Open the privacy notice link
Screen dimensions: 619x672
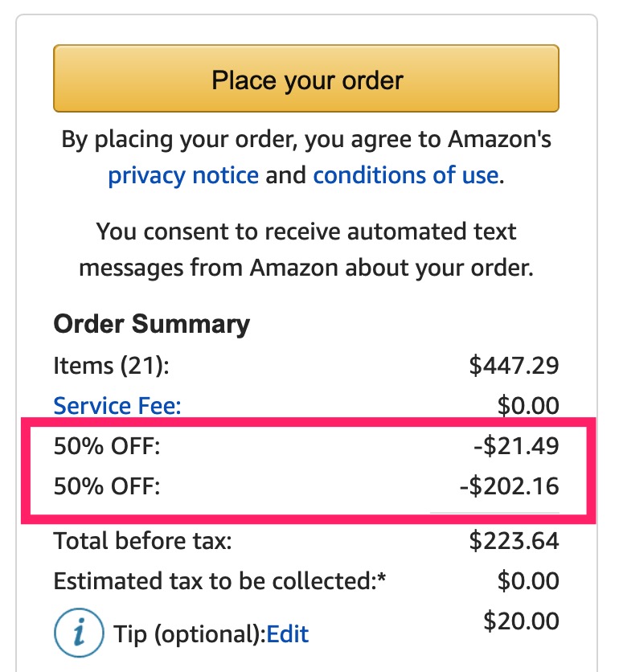[182, 175]
